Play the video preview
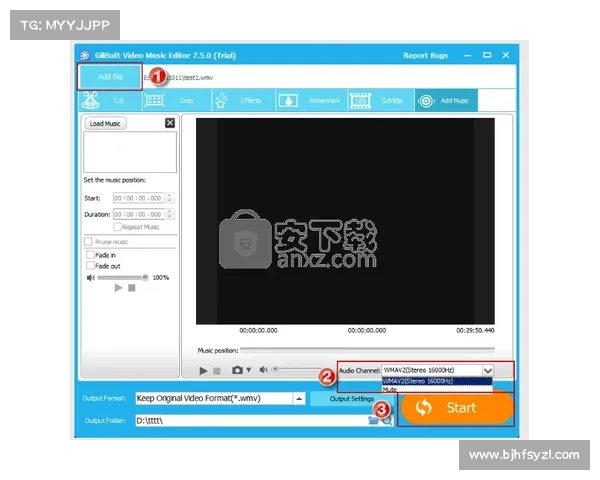600x480 pixels. [203, 371]
